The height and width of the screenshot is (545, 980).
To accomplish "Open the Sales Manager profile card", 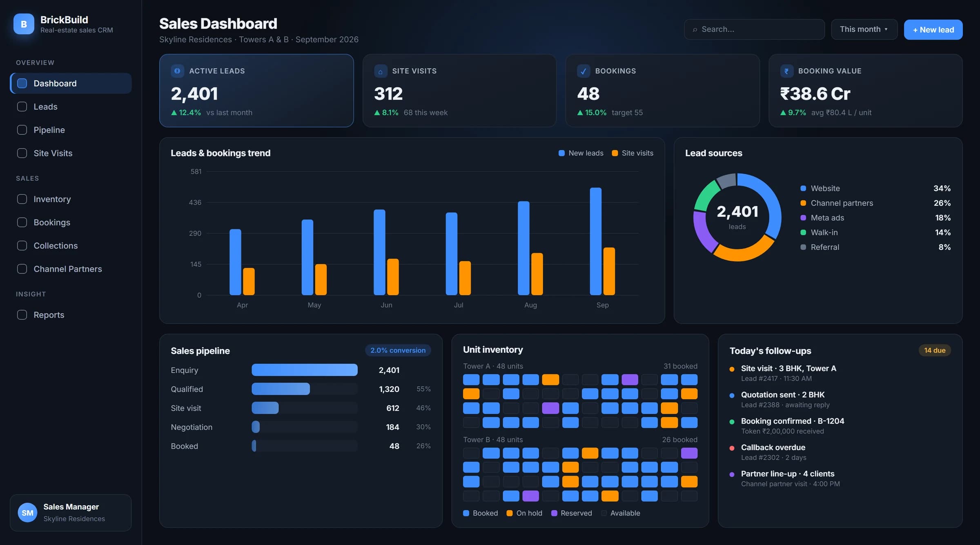I will [x=71, y=513].
